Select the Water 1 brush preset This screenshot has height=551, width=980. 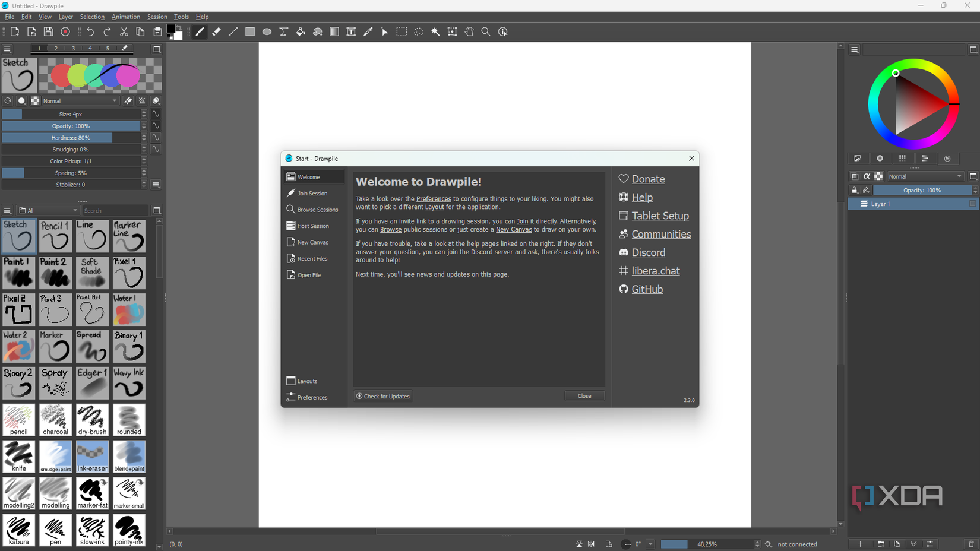pos(129,310)
